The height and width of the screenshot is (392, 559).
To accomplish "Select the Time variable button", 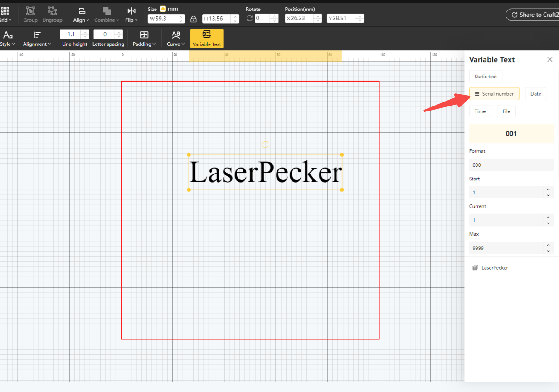I will point(480,111).
